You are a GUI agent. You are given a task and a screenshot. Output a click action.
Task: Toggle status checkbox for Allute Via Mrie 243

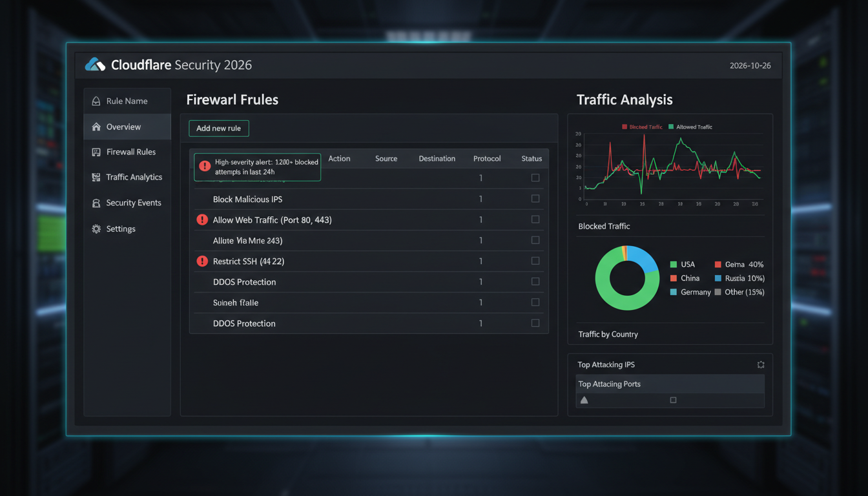click(x=535, y=240)
